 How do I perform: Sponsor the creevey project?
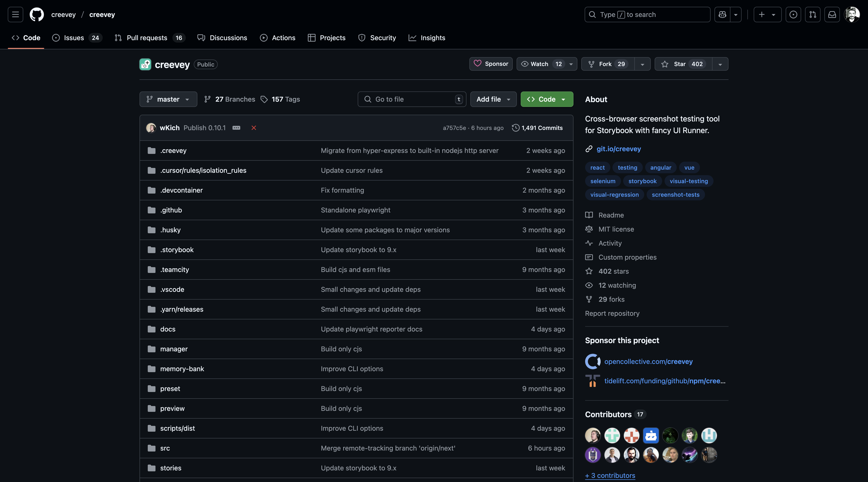point(491,64)
